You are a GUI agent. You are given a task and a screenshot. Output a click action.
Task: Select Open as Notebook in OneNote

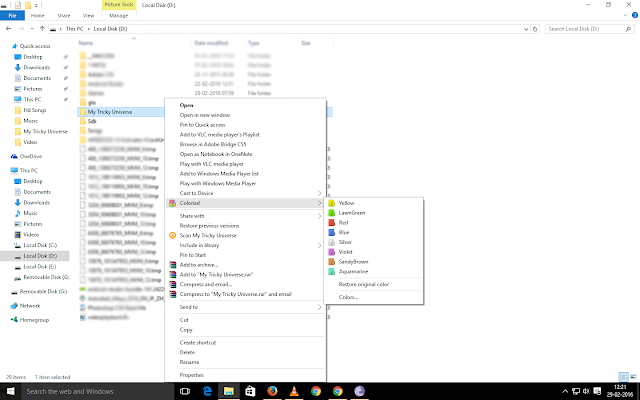[245, 154]
